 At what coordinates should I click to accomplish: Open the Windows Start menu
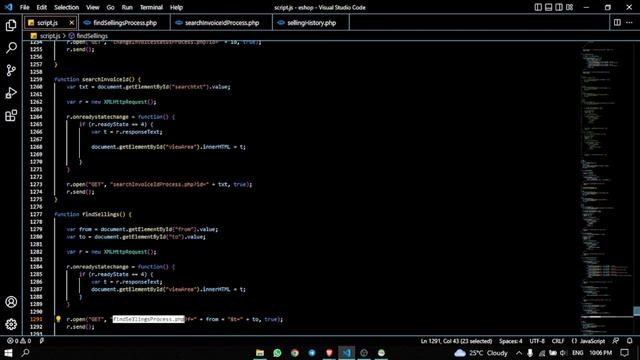click(8, 353)
